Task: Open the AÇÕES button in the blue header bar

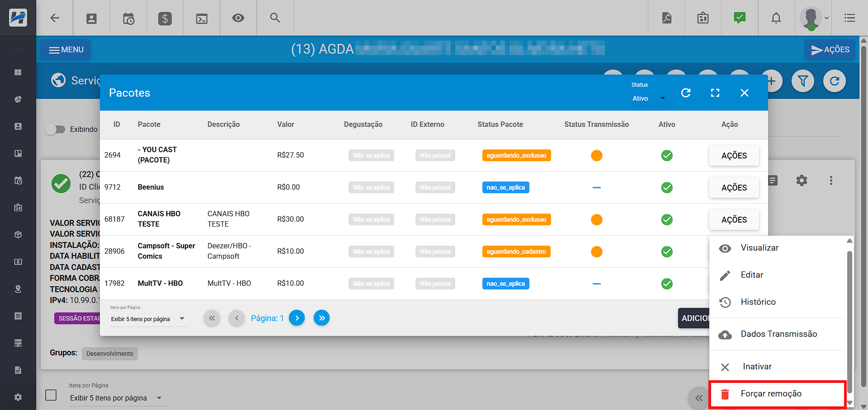Action: pos(830,50)
